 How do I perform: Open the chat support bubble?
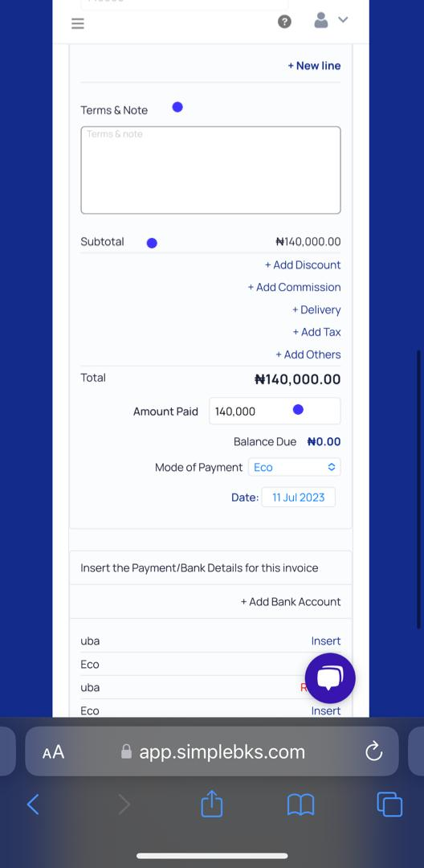click(x=330, y=678)
